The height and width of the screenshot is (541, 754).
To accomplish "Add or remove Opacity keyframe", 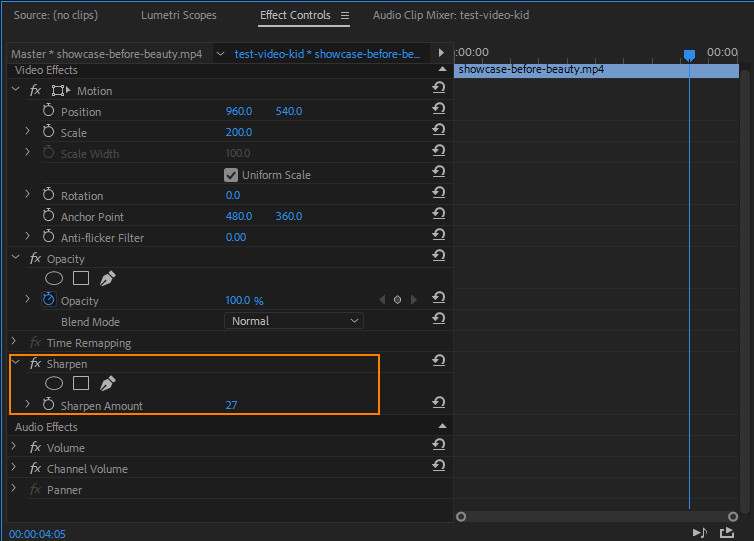I will click(x=398, y=300).
